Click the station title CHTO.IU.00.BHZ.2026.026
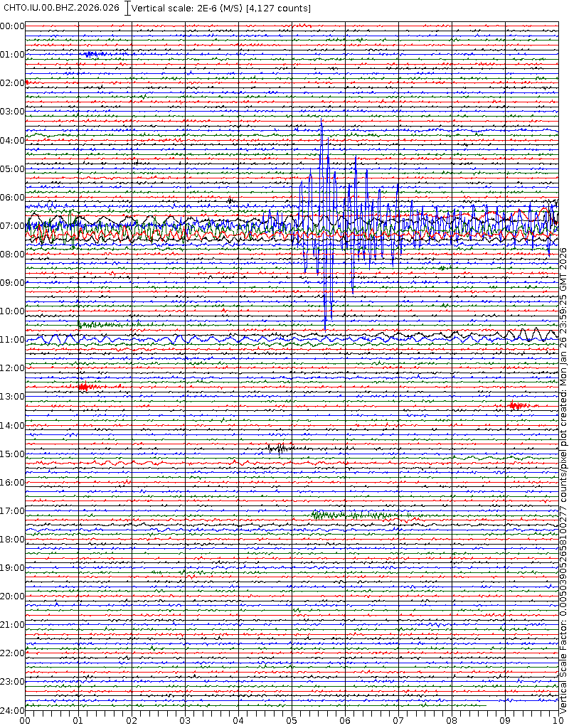The image size is (569, 728). (61, 8)
